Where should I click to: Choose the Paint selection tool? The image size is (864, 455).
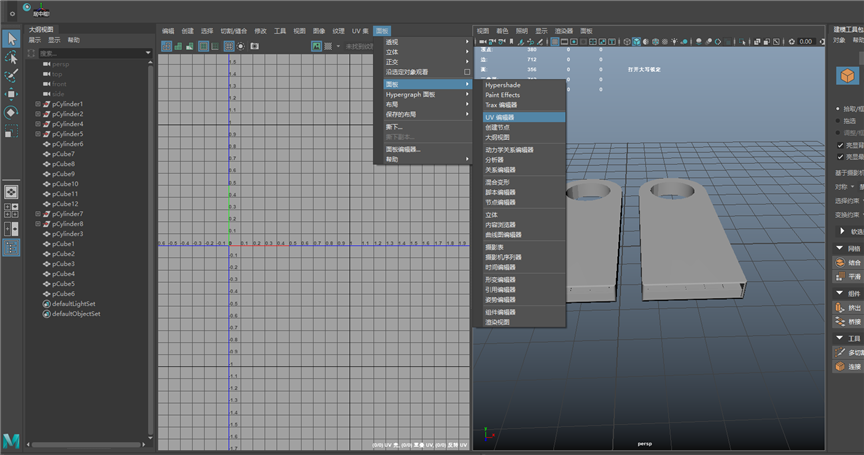pos(11,76)
